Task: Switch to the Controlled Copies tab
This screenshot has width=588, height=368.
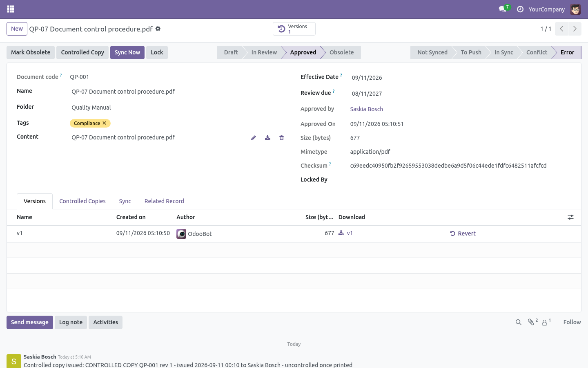Action: tap(82, 201)
